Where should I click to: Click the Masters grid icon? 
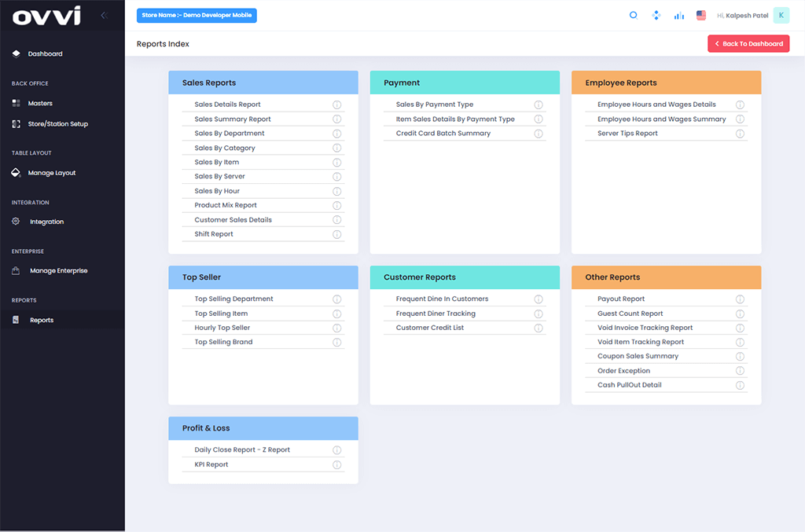coord(16,103)
